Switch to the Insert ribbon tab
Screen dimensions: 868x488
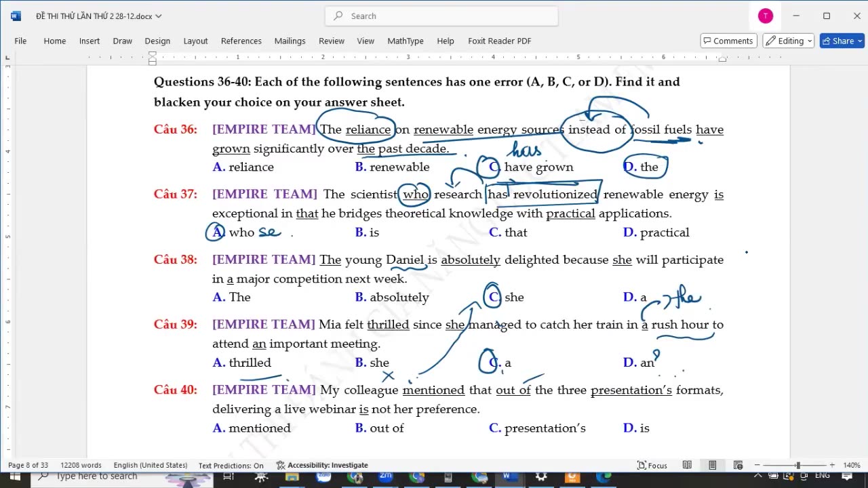click(90, 41)
